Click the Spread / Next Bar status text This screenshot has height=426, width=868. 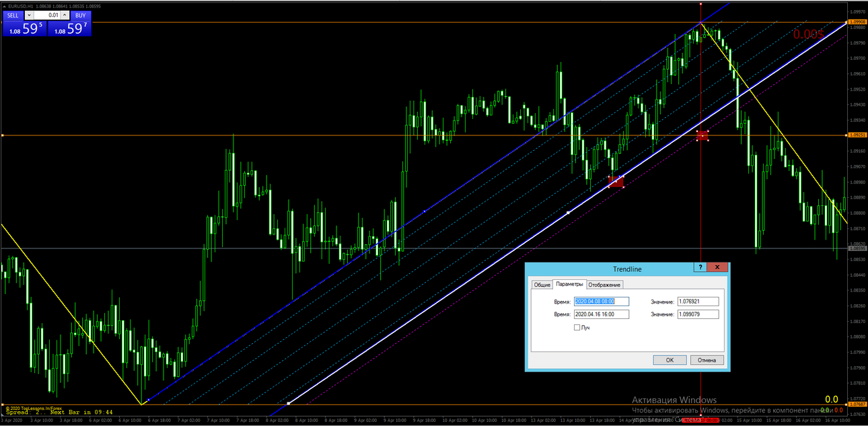click(59, 412)
